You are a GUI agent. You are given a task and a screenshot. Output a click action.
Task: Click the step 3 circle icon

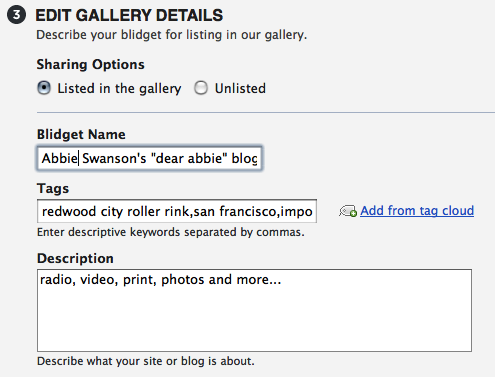click(x=16, y=15)
